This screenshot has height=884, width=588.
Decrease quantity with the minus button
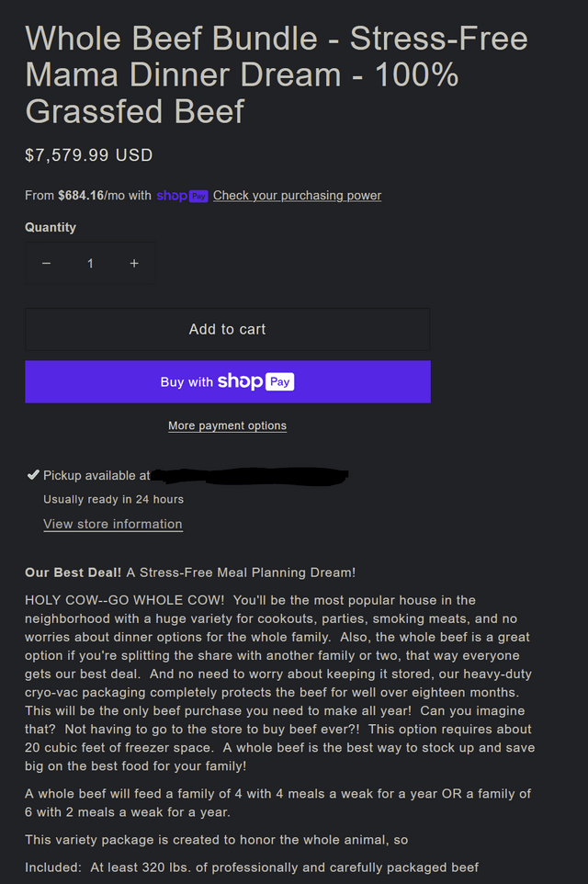(x=47, y=264)
